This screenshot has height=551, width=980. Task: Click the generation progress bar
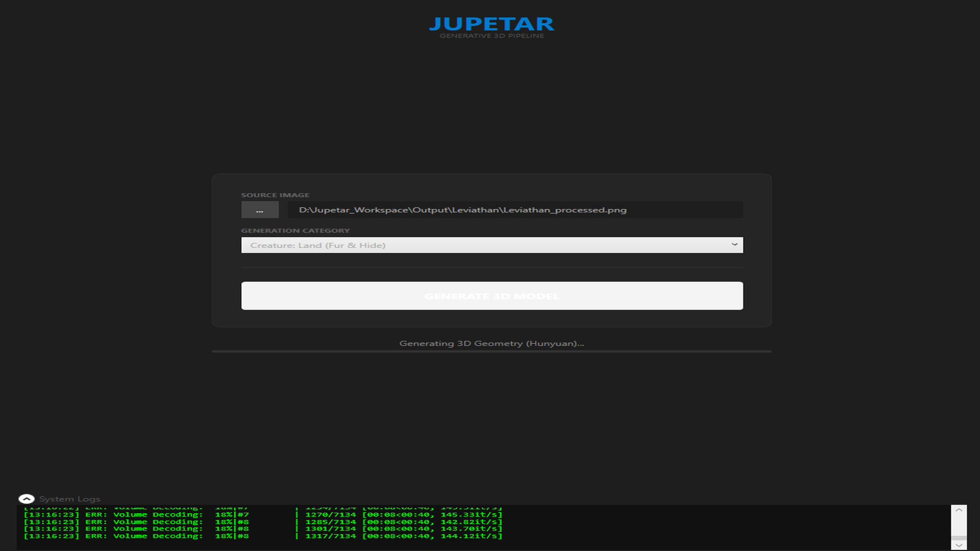[492, 351]
